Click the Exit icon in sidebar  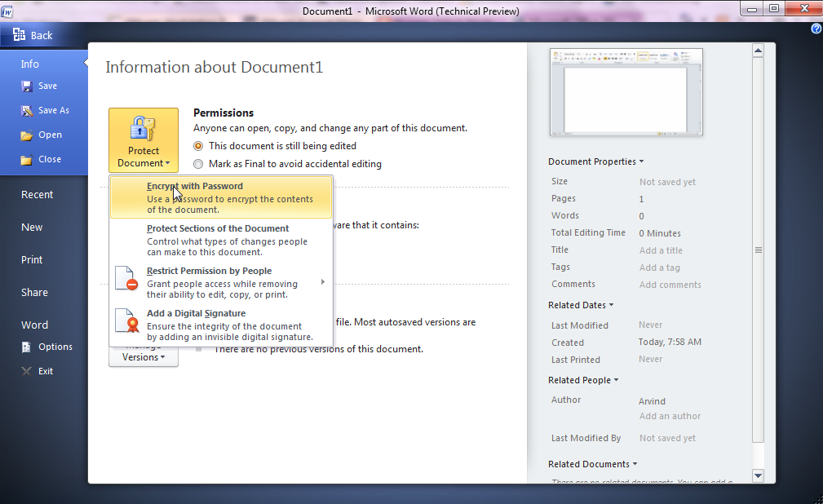(x=27, y=372)
